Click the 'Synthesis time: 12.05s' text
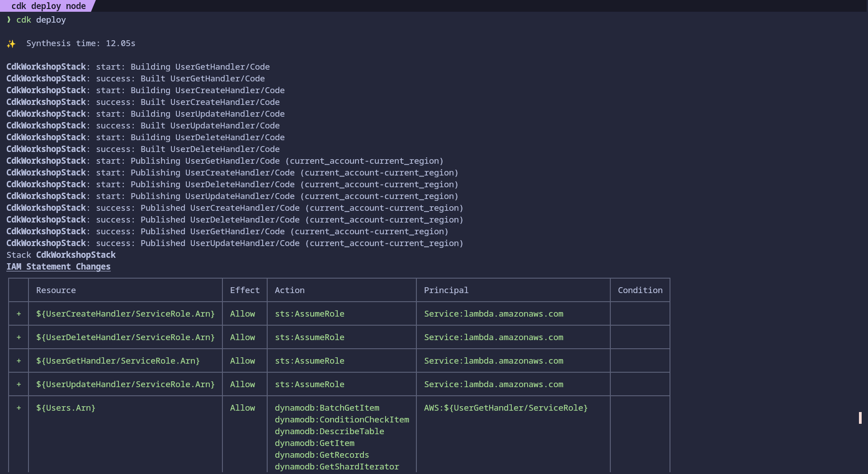The width and height of the screenshot is (868, 474). pos(81,43)
